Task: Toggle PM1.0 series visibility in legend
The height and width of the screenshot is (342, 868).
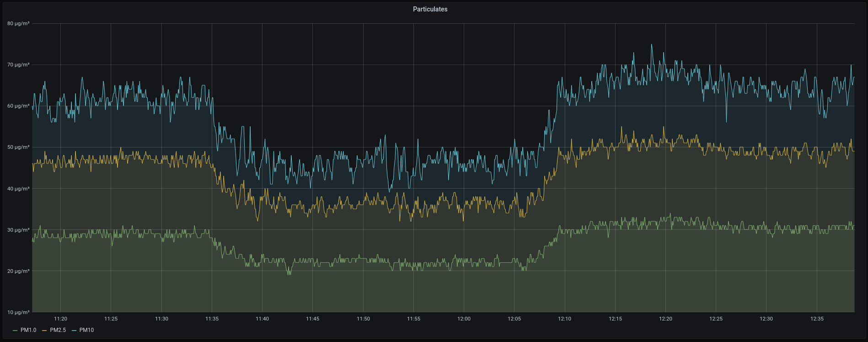Action: pos(28,330)
